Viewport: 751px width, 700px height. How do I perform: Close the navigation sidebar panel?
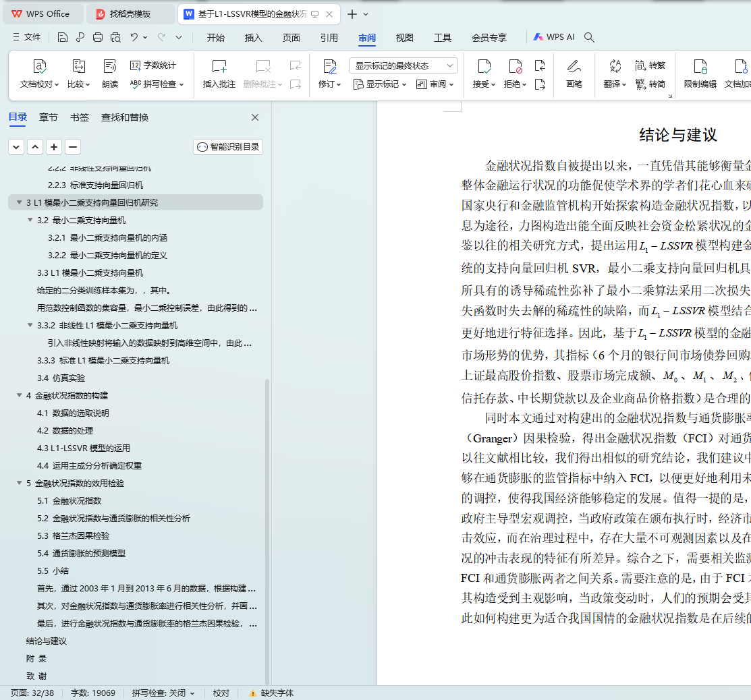255,117
